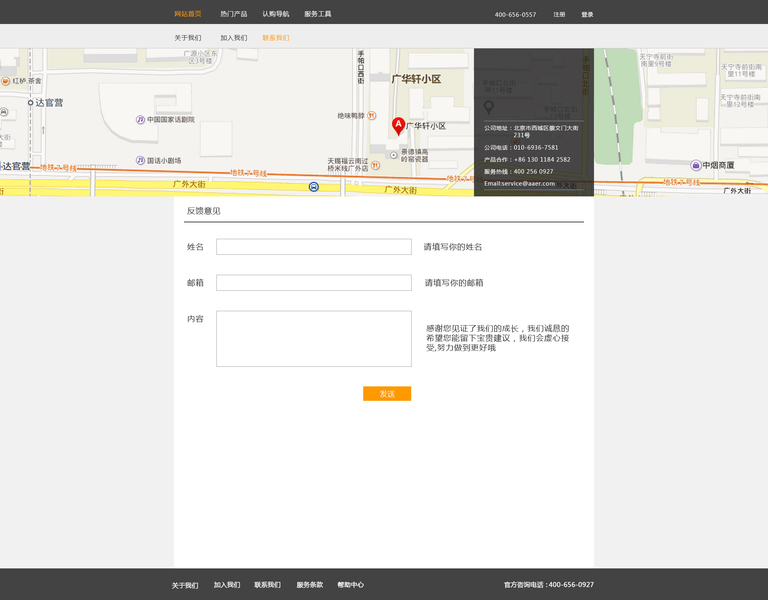Click the location pin icon in the contact panel
The image size is (768, 600).
point(488,107)
